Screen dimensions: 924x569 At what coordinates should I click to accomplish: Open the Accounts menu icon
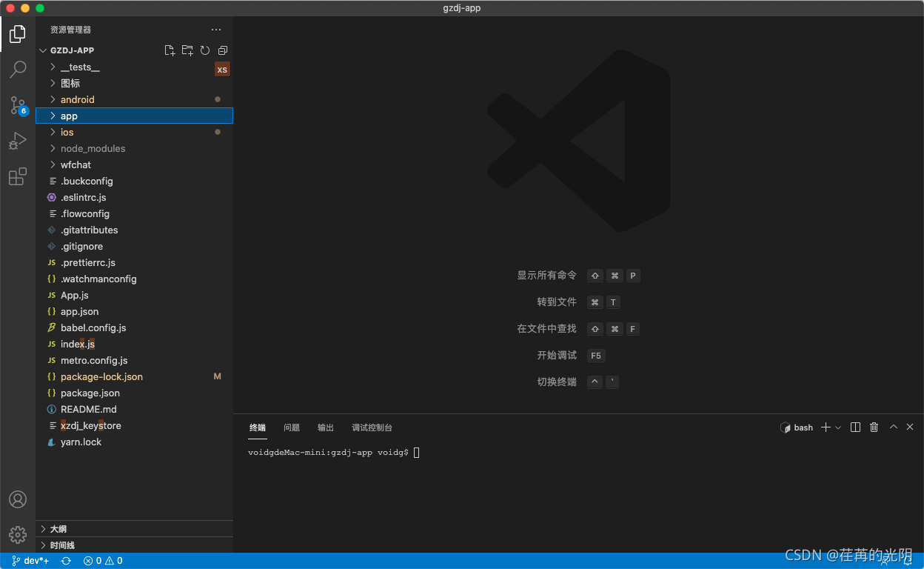pyautogui.click(x=18, y=499)
